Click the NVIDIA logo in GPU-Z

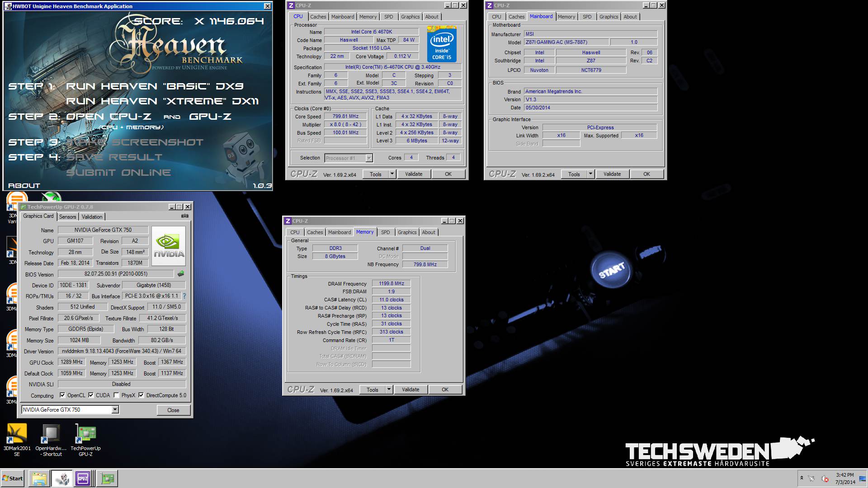[x=169, y=246]
